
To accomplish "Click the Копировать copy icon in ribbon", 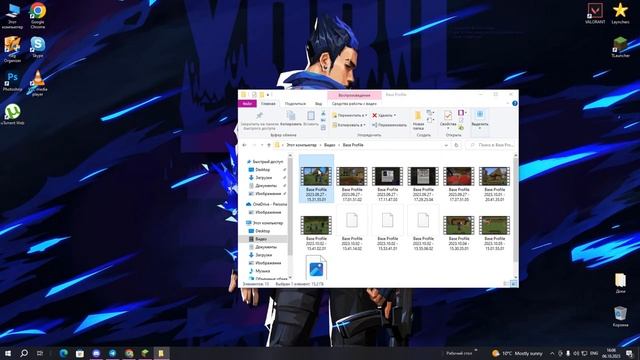I will click(291, 116).
